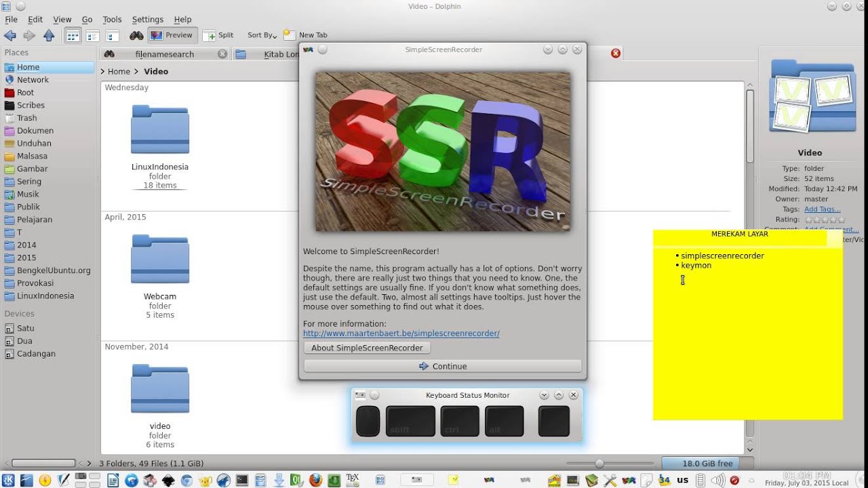868x488 pixels.
Task: Close the tab with red X button
Action: point(616,53)
